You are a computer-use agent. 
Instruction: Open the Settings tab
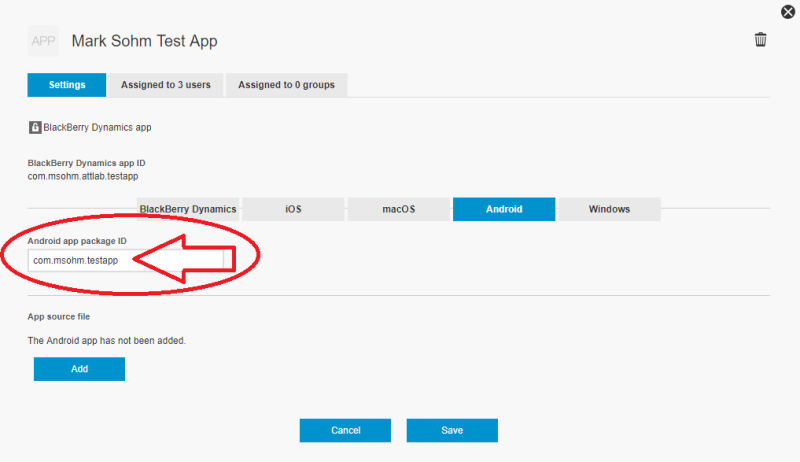(67, 85)
